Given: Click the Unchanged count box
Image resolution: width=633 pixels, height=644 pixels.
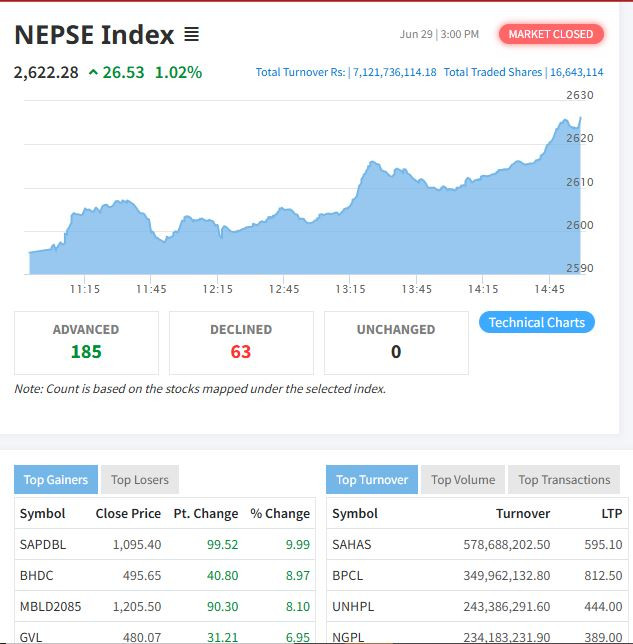Looking at the screenshot, I should [x=396, y=342].
